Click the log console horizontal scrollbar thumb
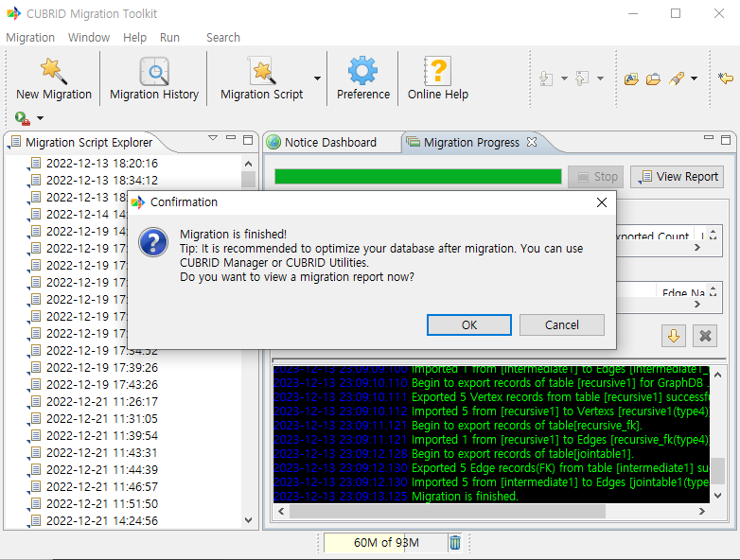This screenshot has width=740, height=560. pyautogui.click(x=448, y=512)
